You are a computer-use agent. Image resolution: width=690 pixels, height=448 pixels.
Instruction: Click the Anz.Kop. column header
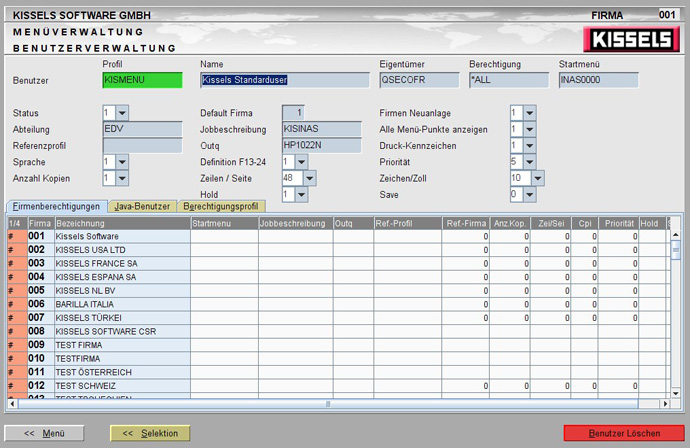pyautogui.click(x=510, y=224)
